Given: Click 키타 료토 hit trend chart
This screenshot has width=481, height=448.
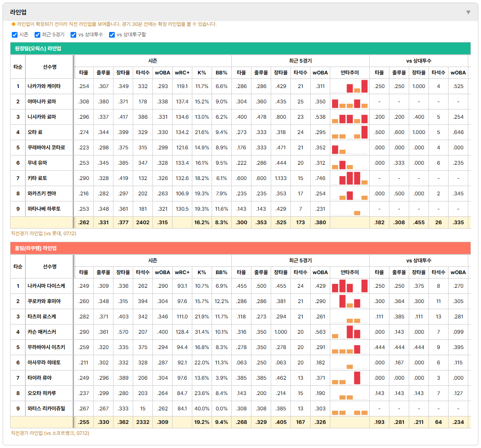Looking at the screenshot, I should [x=350, y=178].
